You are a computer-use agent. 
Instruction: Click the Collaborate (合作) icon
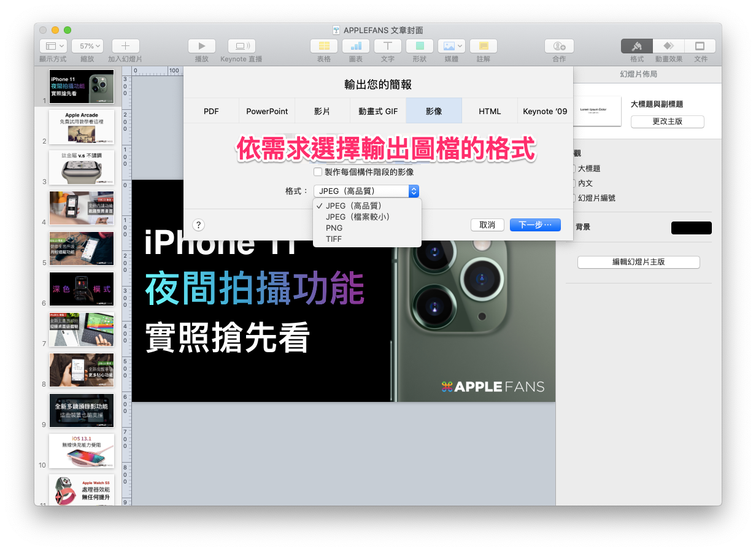559,46
